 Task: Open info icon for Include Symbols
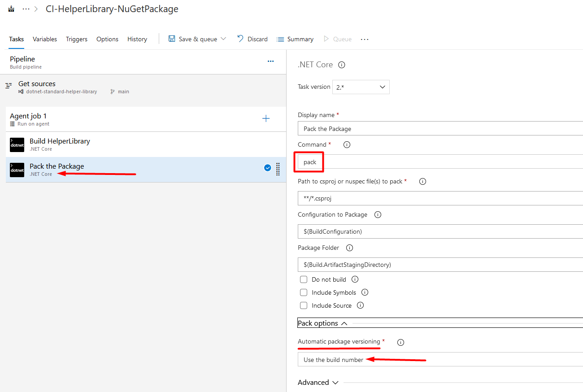point(365,292)
